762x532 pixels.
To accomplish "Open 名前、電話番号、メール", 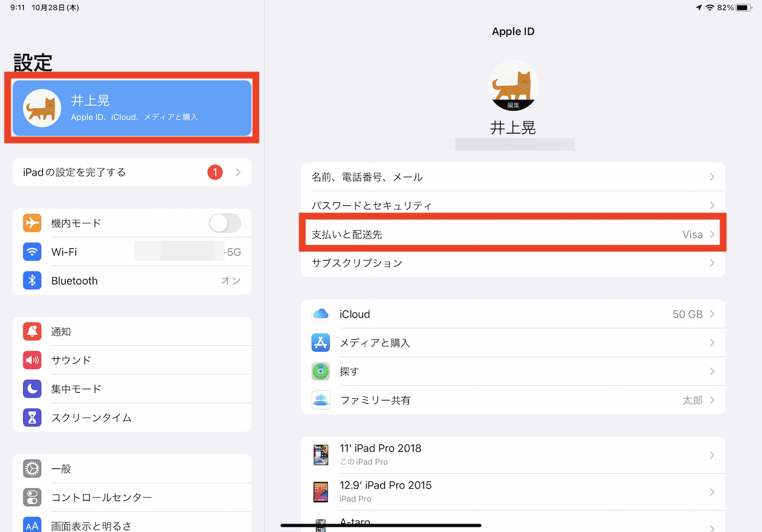I will point(513,177).
